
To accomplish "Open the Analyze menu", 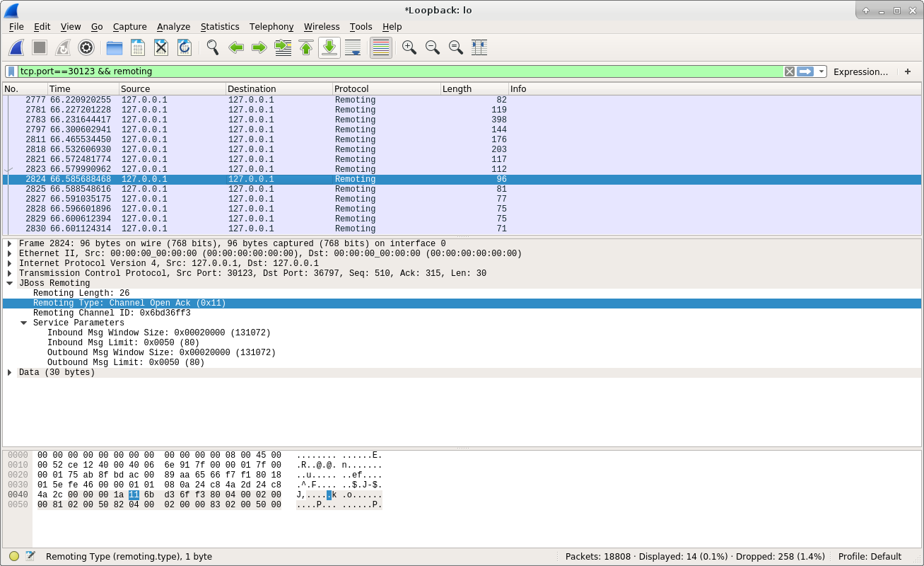I will [x=174, y=26].
